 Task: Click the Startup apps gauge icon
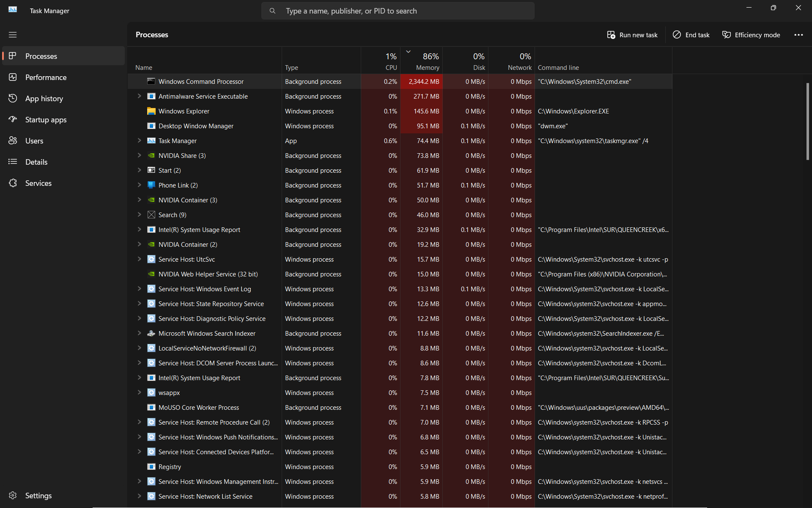(13, 119)
